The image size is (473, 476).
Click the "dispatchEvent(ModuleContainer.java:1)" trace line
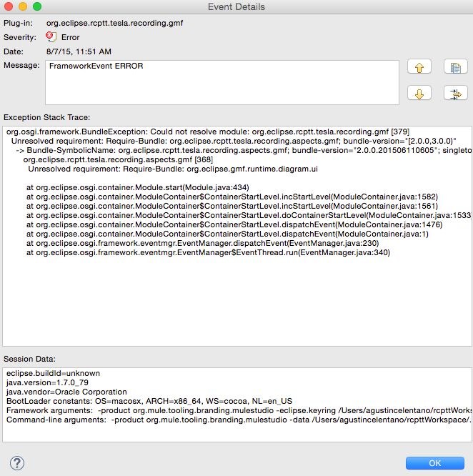pyautogui.click(x=227, y=234)
